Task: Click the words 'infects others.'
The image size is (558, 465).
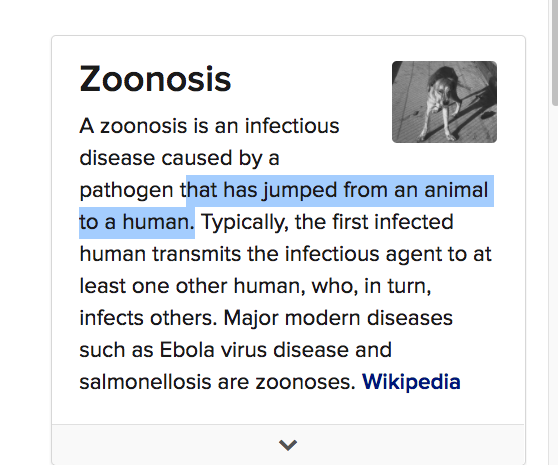Action: click(x=148, y=318)
